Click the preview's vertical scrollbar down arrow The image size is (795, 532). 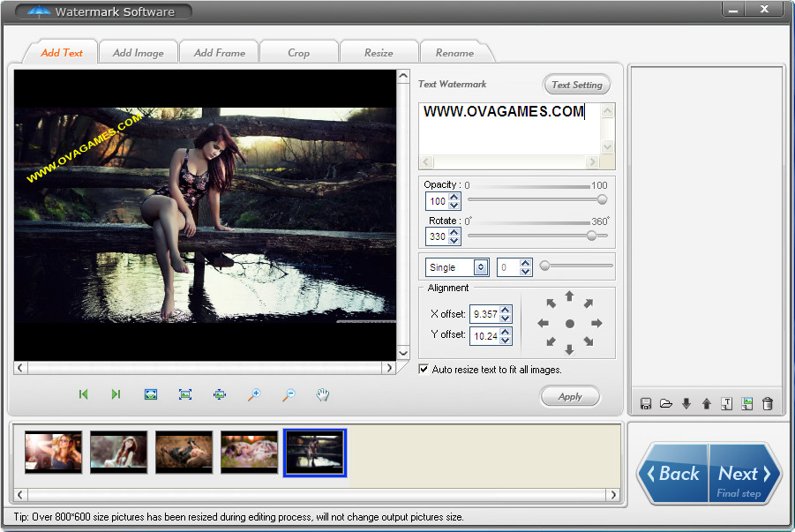403,353
